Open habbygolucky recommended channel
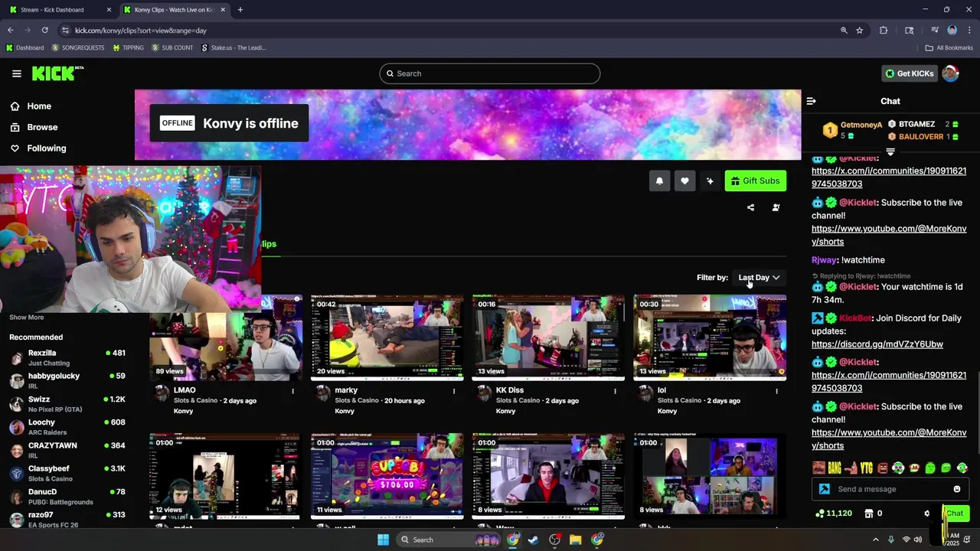This screenshot has width=980, height=551. click(x=67, y=380)
